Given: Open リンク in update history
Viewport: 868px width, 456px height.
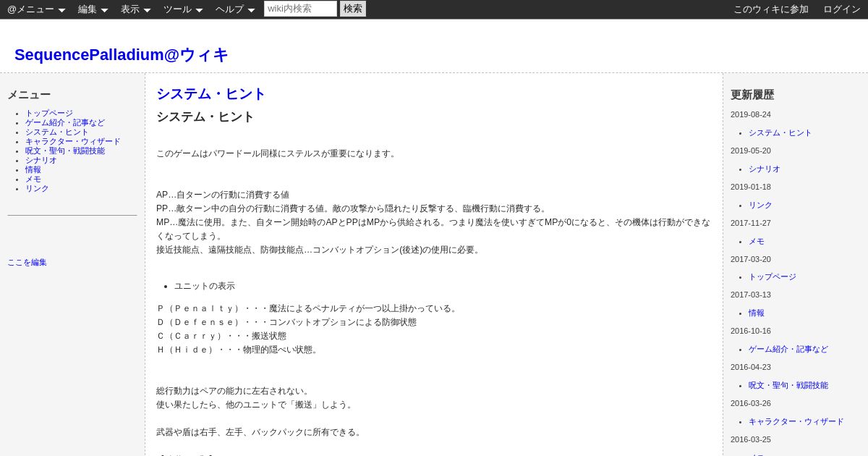Looking at the screenshot, I should click(760, 206).
